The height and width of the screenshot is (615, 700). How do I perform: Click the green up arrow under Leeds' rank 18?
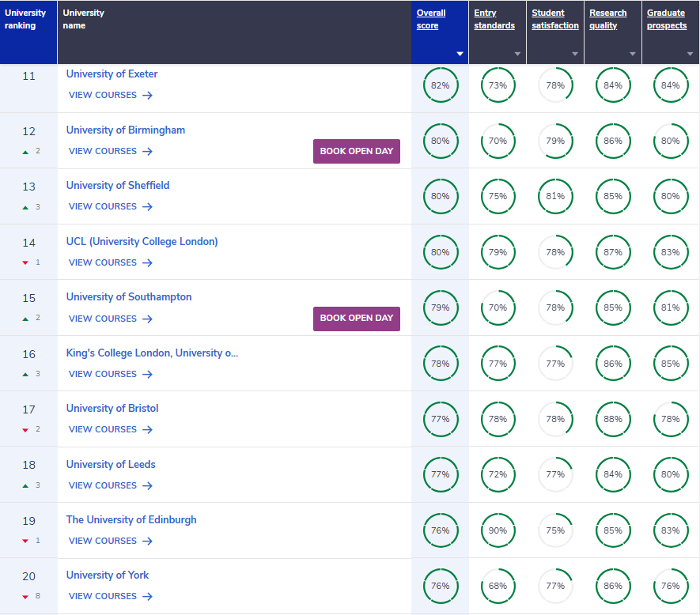click(25, 485)
